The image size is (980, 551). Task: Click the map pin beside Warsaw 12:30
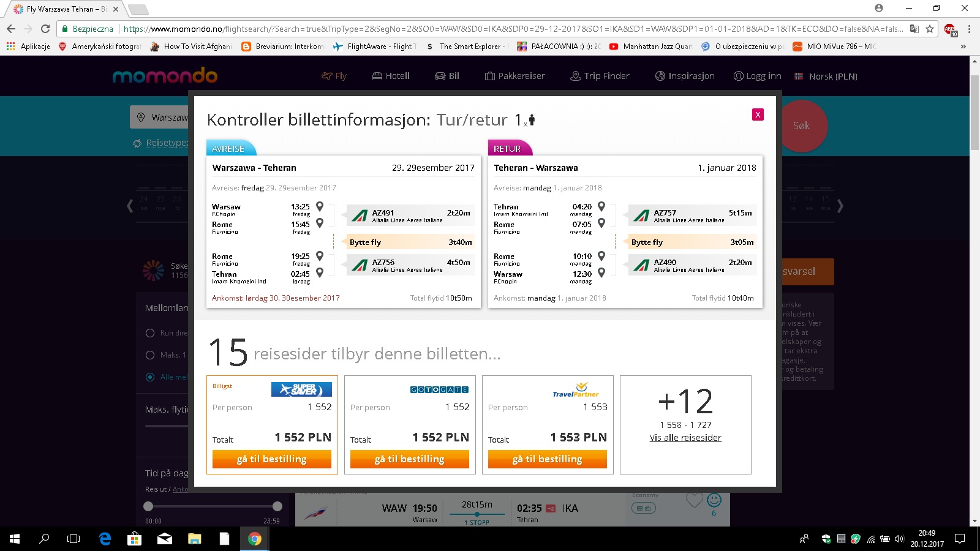tap(601, 273)
